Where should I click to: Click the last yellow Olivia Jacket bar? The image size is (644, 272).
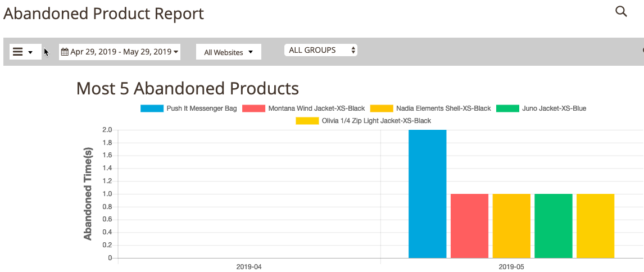click(595, 226)
